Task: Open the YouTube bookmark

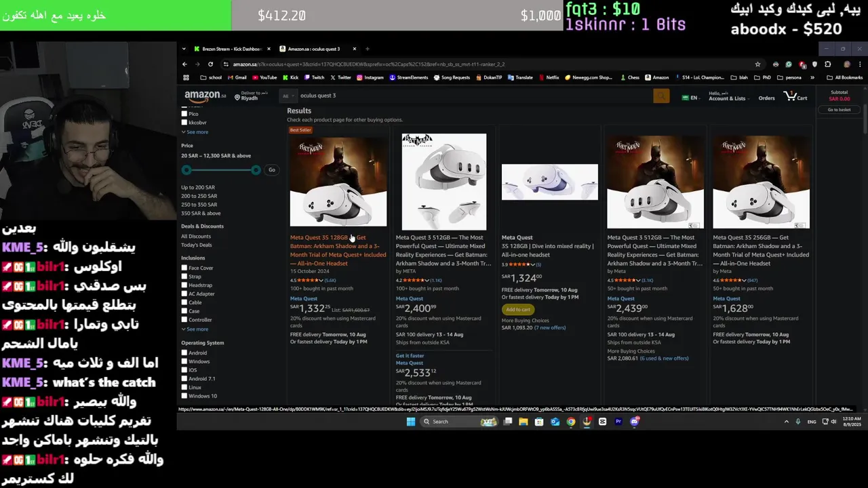Action: [x=264, y=77]
